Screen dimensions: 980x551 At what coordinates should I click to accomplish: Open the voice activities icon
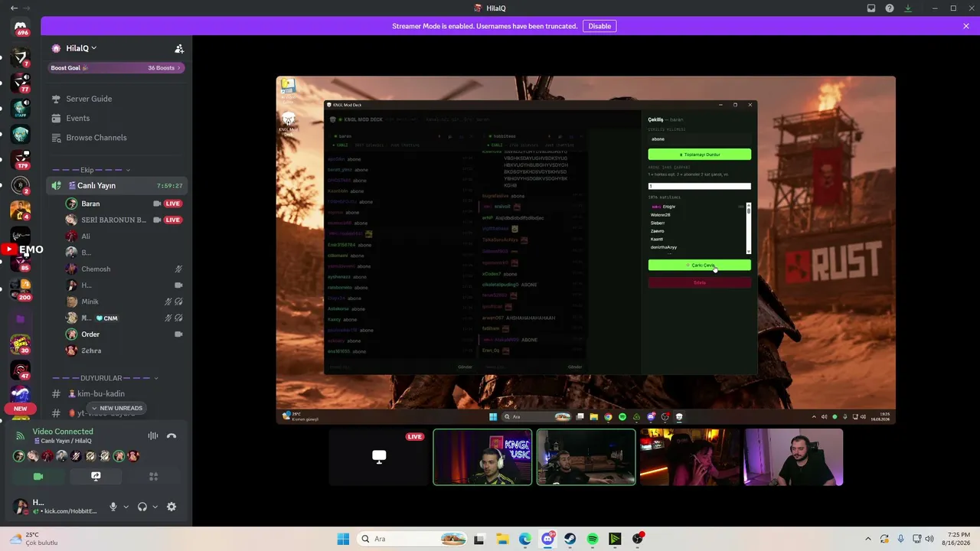tap(154, 476)
